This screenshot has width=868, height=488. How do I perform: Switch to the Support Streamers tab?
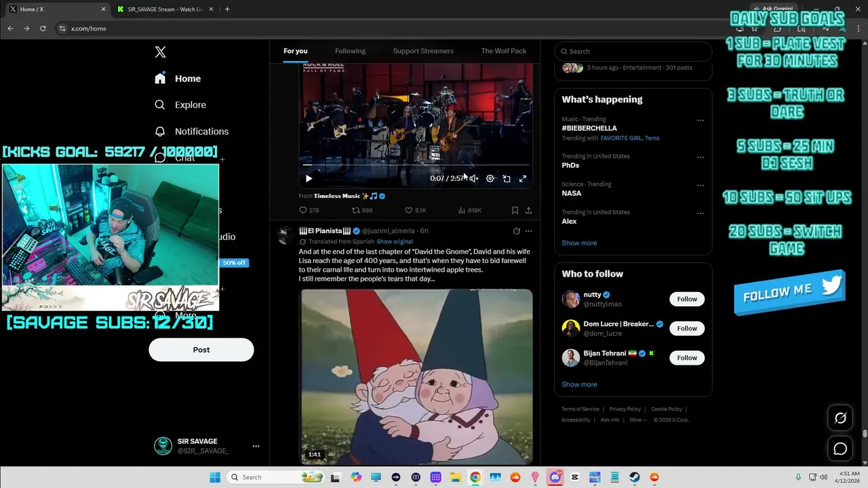[x=423, y=51]
